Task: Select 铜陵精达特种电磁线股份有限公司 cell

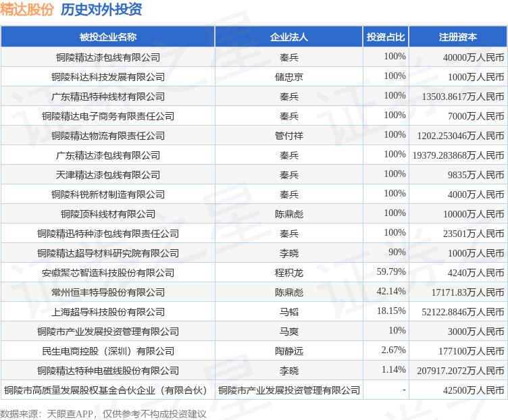Action: pyautogui.click(x=108, y=371)
